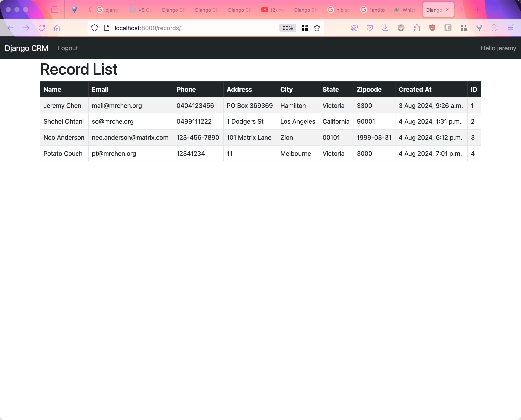
Task: Click the Django CRM brand link
Action: 26,48
